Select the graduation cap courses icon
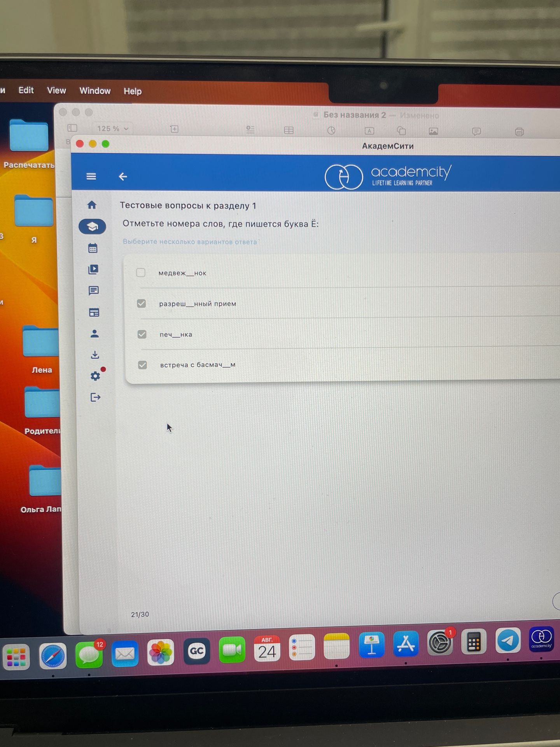Viewport: 560px width, 747px height. (92, 226)
